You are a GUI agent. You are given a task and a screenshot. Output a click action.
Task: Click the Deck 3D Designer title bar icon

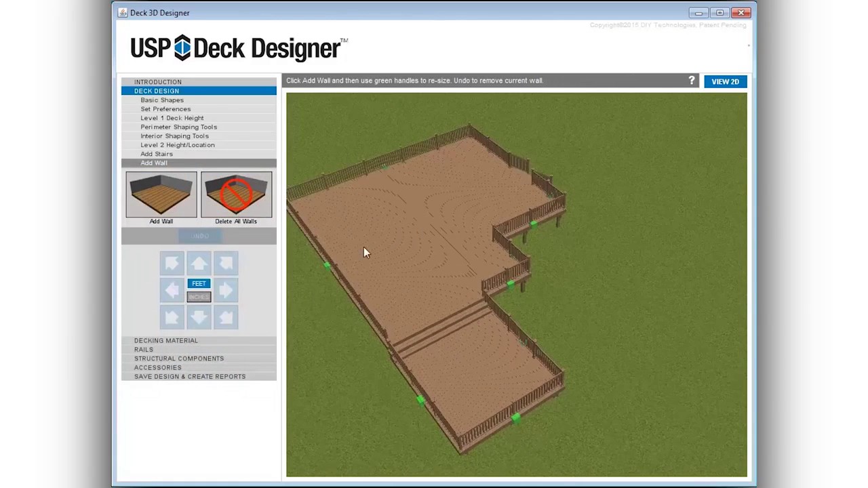click(x=123, y=12)
